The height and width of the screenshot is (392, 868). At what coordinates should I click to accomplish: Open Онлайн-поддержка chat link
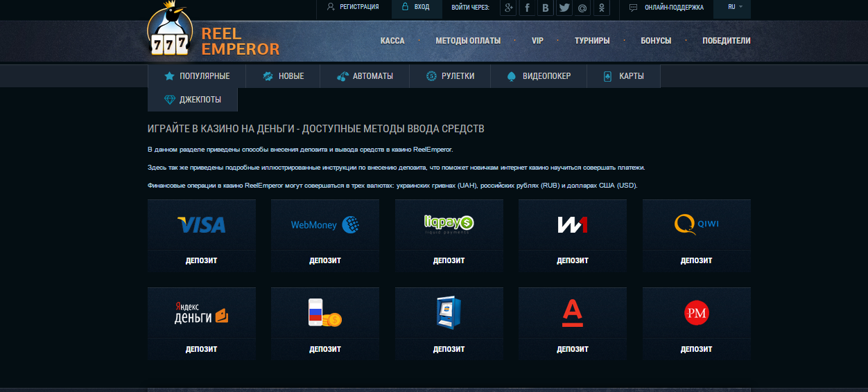click(x=666, y=8)
